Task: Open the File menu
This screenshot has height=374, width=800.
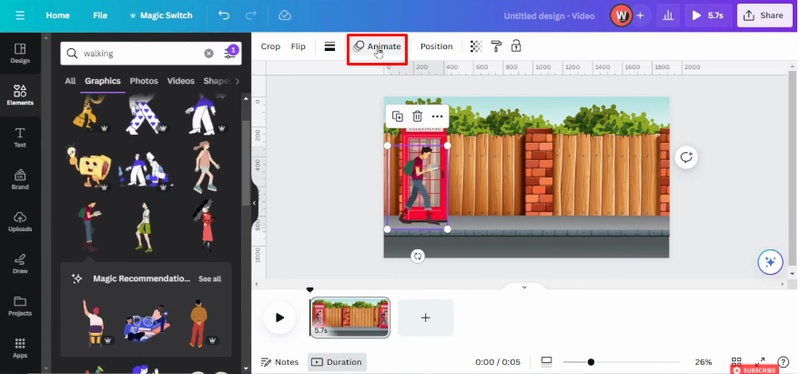Action: pos(100,15)
